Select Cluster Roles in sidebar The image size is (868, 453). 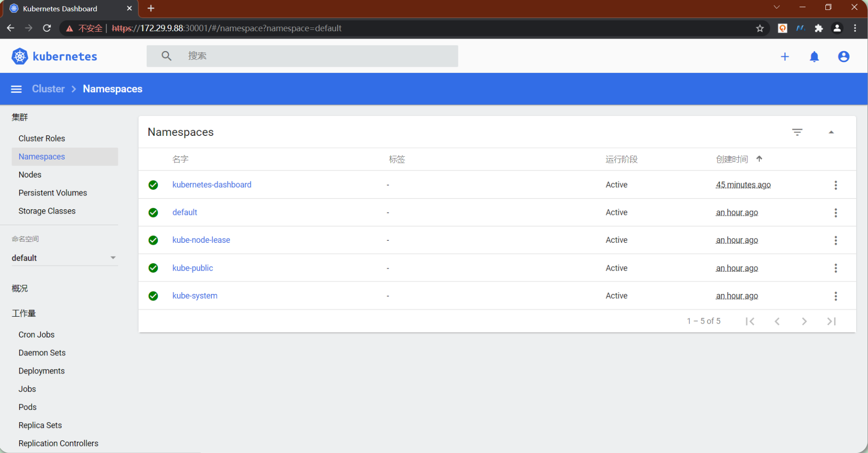pyautogui.click(x=42, y=139)
